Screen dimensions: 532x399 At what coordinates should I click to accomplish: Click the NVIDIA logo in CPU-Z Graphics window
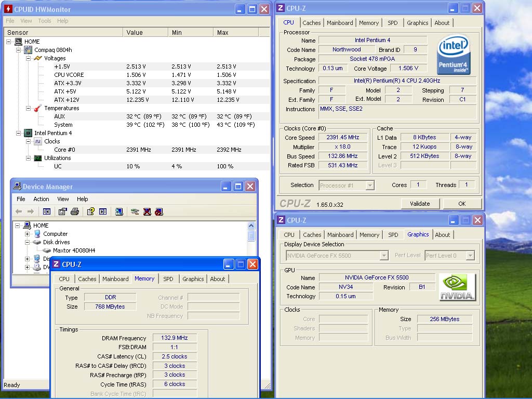[x=457, y=287]
